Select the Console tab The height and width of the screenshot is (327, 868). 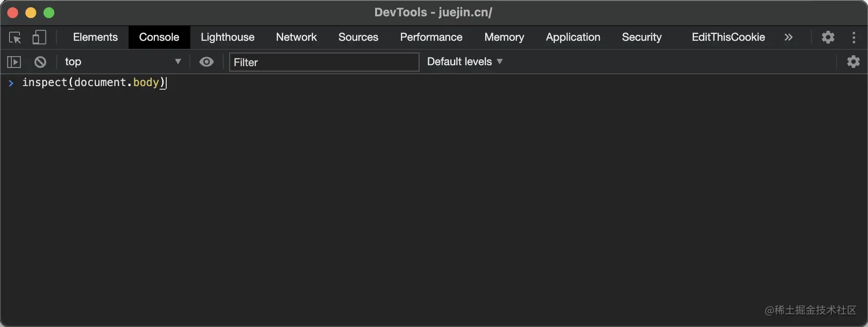(159, 37)
